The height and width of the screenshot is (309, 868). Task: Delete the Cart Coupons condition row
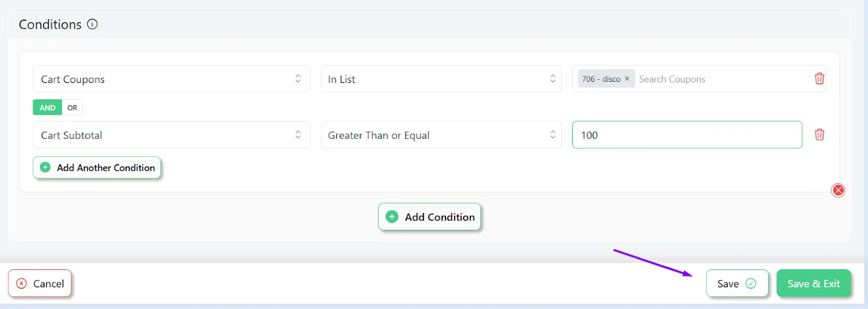click(819, 79)
